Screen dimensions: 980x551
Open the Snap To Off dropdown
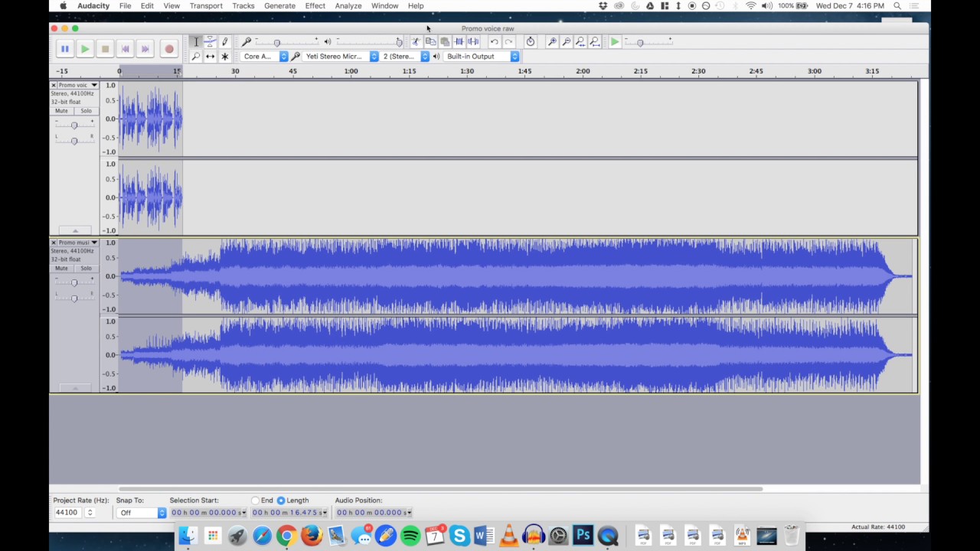click(142, 513)
